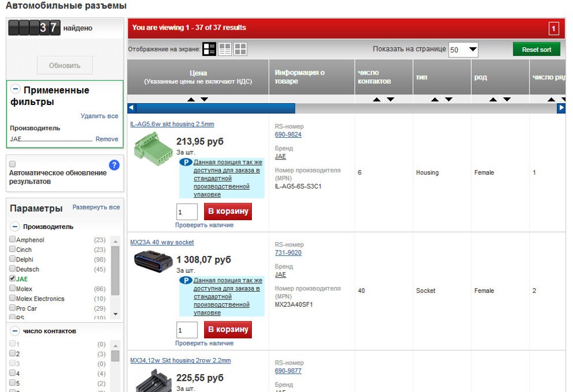
Task: Click page 1 pagination button
Action: point(554,29)
